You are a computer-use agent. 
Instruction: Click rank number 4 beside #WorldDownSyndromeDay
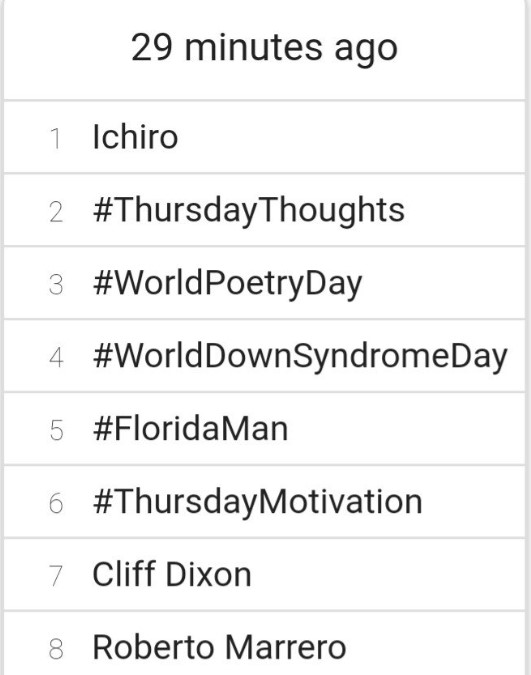click(x=56, y=358)
